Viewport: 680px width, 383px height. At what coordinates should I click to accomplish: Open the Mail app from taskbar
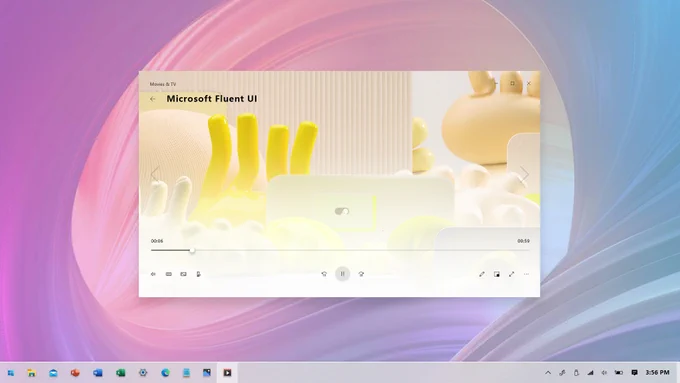click(53, 373)
